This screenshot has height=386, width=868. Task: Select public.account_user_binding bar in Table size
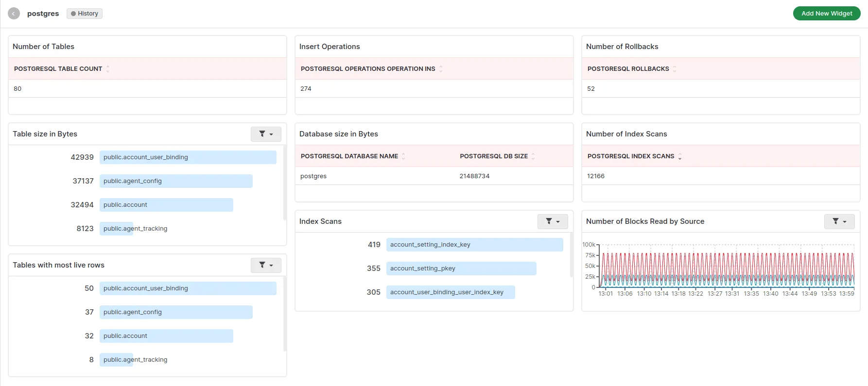coord(188,157)
